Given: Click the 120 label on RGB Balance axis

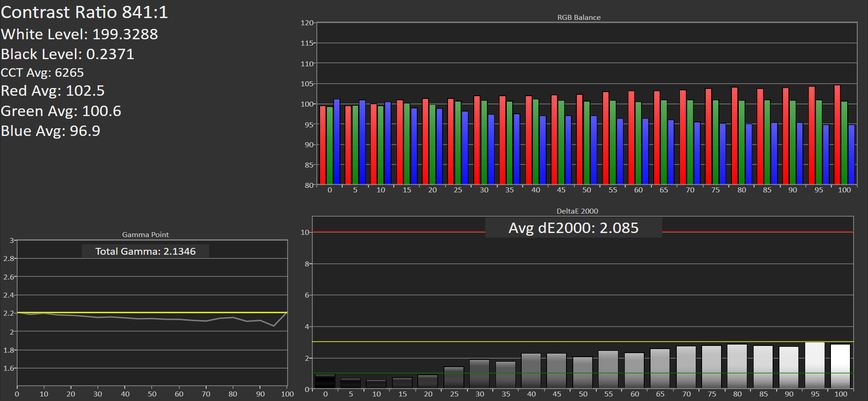Looking at the screenshot, I should [x=307, y=23].
